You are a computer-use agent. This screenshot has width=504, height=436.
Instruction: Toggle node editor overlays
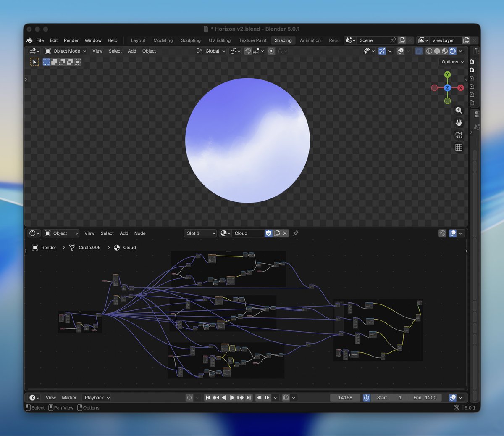click(453, 233)
